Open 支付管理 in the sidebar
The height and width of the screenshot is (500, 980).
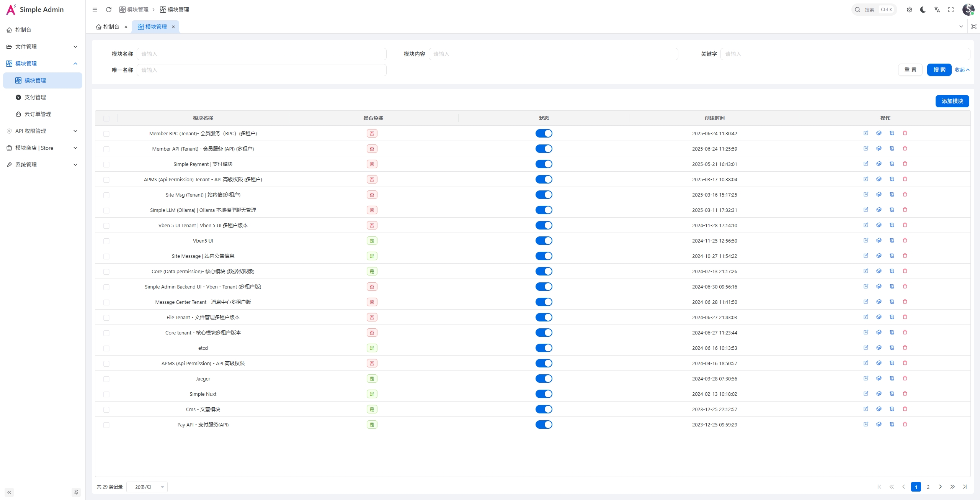point(42,97)
